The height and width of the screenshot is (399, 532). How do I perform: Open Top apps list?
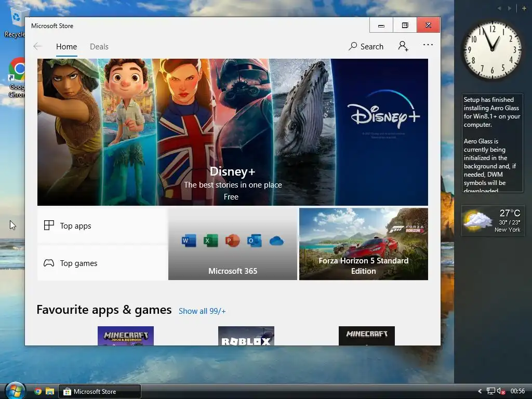click(x=102, y=225)
